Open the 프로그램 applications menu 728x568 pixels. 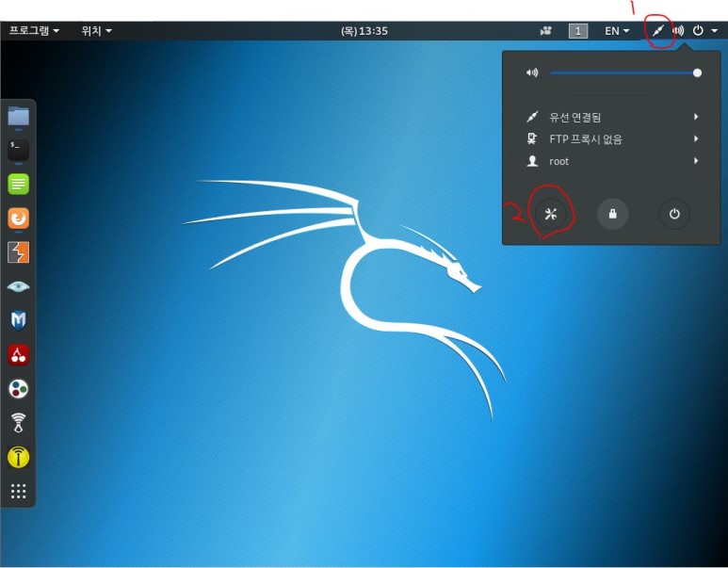tap(34, 31)
